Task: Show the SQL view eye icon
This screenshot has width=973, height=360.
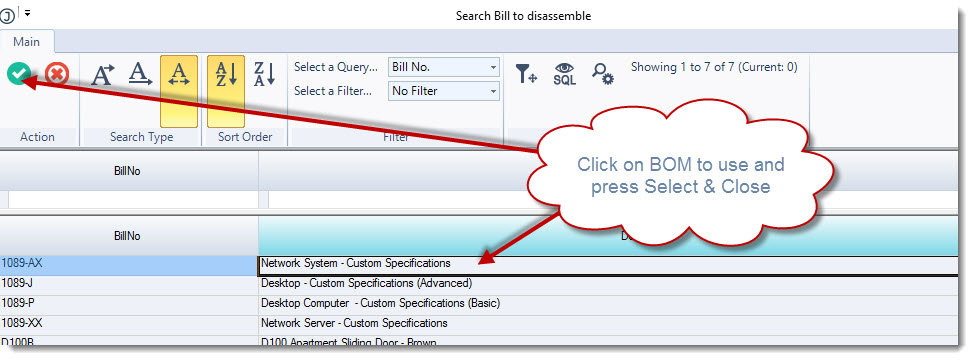Action: pyautogui.click(x=565, y=74)
